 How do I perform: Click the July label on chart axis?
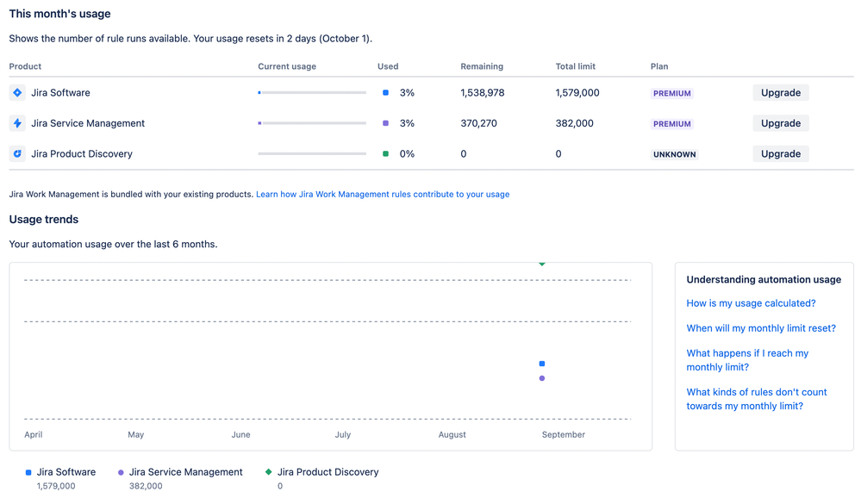[x=343, y=434]
